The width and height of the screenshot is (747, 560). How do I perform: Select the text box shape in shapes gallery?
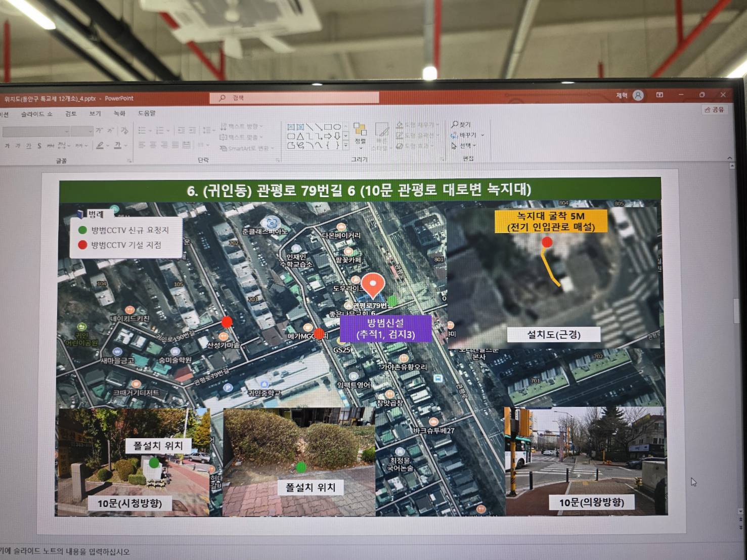291,127
